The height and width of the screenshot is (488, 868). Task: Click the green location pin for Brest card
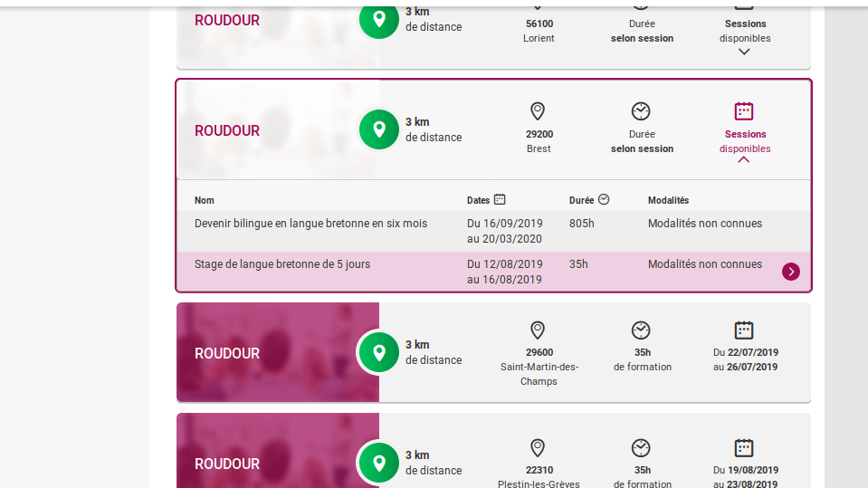(378, 129)
